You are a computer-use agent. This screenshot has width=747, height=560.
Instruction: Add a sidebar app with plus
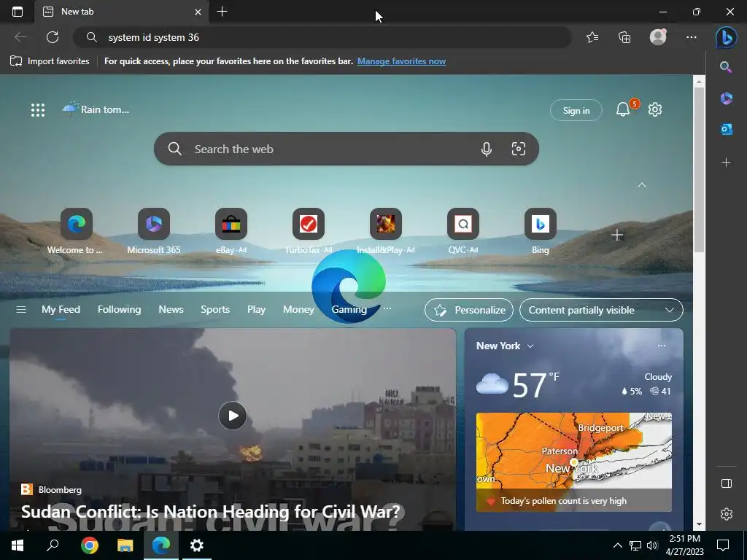pyautogui.click(x=726, y=163)
